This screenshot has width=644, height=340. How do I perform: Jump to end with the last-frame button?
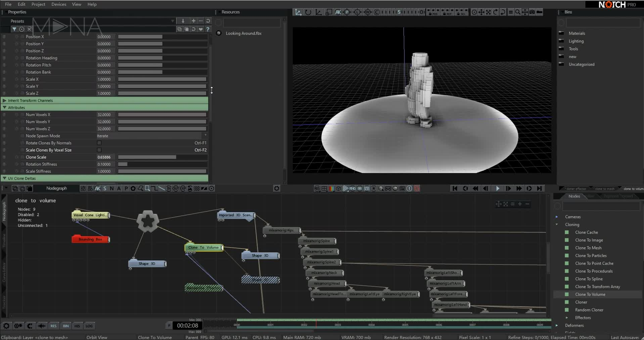539,188
